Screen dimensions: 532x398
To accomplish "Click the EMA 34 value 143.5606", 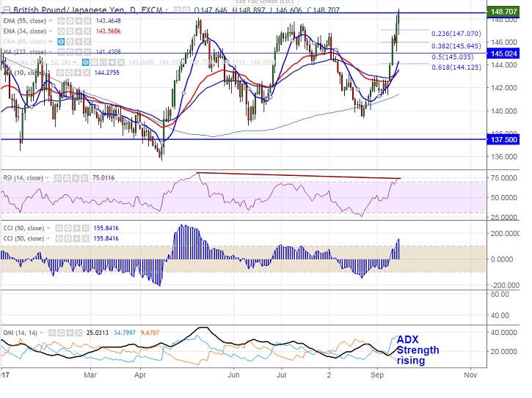I will click(108, 32).
